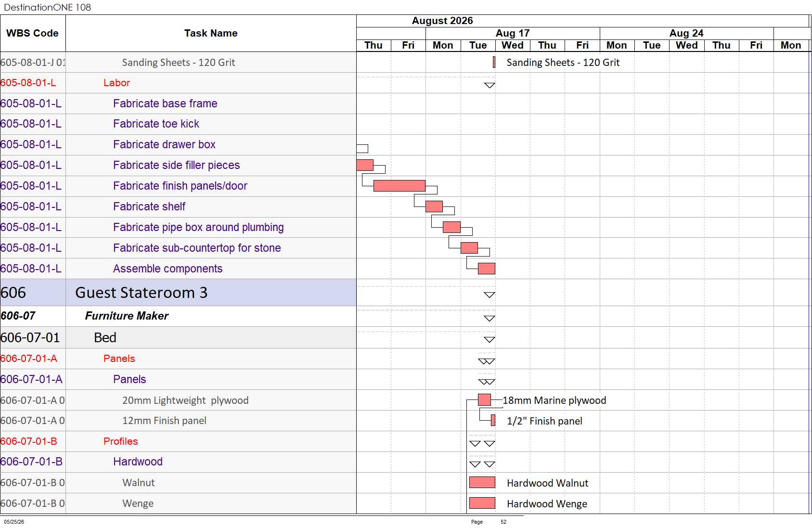Click the Bed summary triangle marker

(490, 340)
